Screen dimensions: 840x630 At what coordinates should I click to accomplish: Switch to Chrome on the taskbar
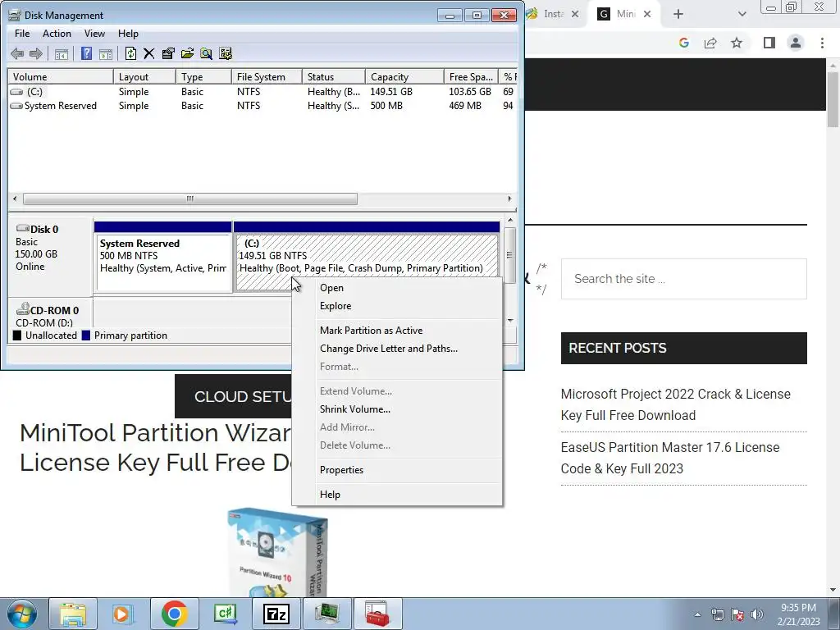(174, 614)
